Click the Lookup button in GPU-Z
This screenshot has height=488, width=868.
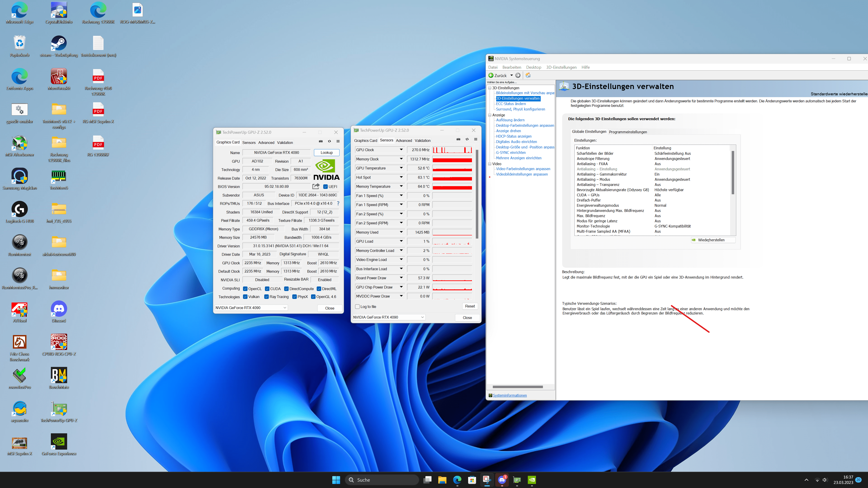pos(326,152)
